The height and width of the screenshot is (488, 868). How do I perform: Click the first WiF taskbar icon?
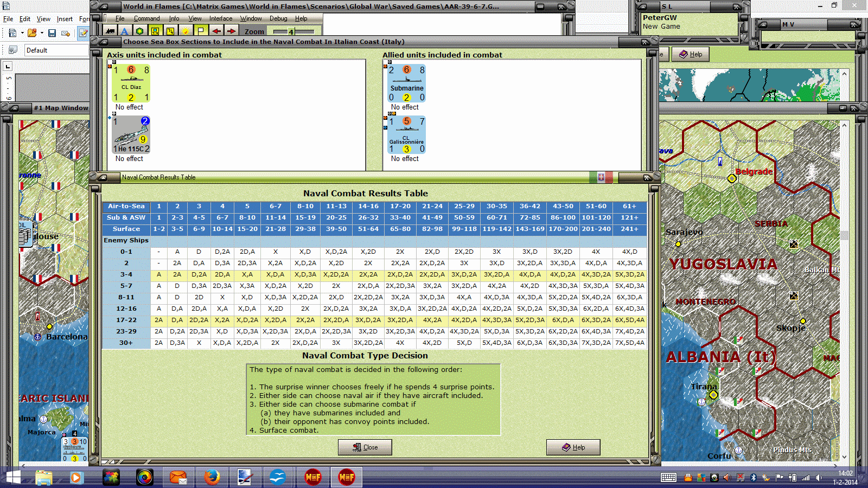click(313, 477)
